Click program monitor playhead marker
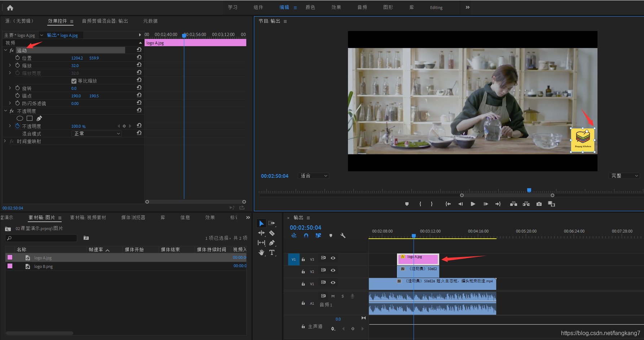 [x=529, y=190]
